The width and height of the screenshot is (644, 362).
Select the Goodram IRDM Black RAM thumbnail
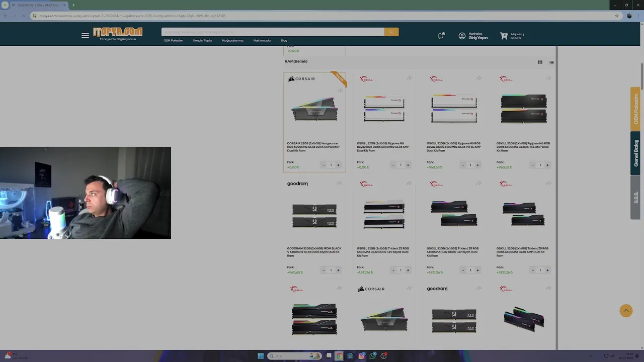[x=314, y=215]
